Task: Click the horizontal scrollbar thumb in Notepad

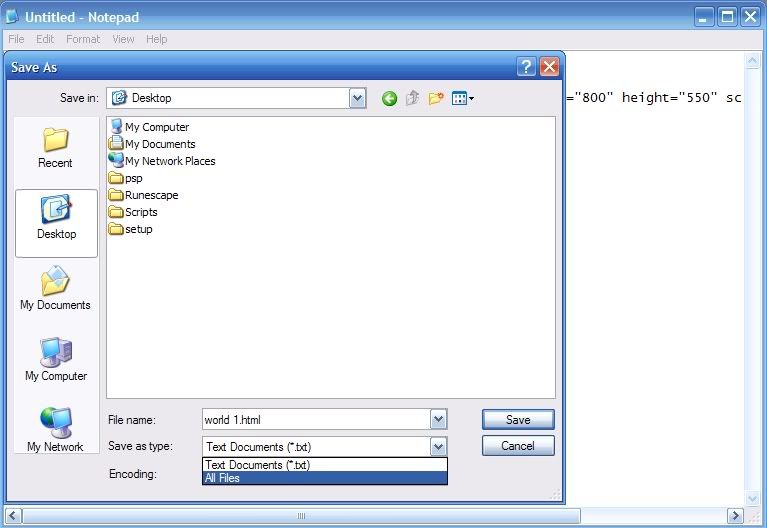Action: 301,516
